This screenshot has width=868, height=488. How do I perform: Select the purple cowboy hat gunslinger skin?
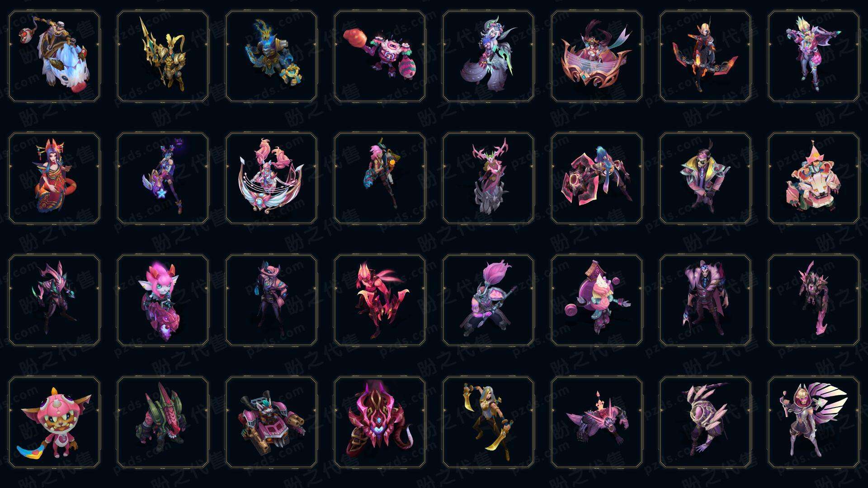271,300
